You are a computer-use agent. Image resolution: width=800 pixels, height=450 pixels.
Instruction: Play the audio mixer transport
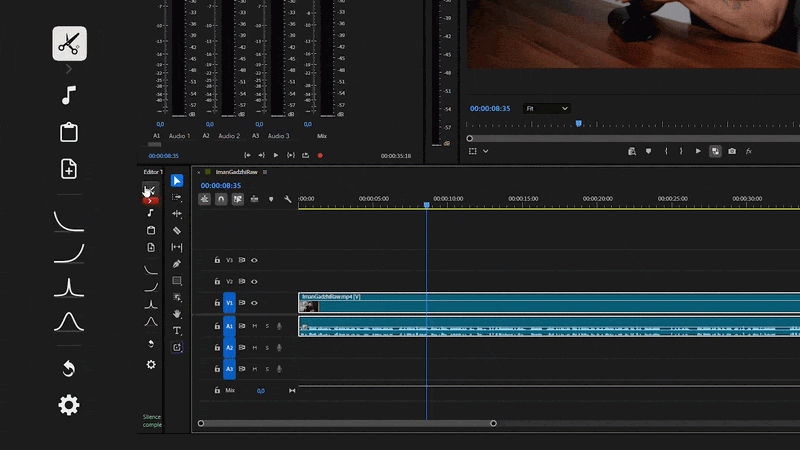point(276,155)
